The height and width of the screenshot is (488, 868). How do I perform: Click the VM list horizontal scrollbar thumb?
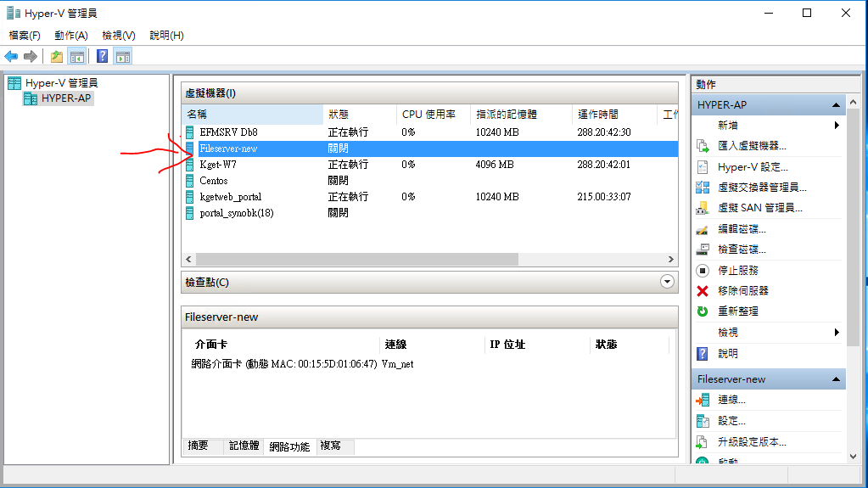click(x=357, y=259)
